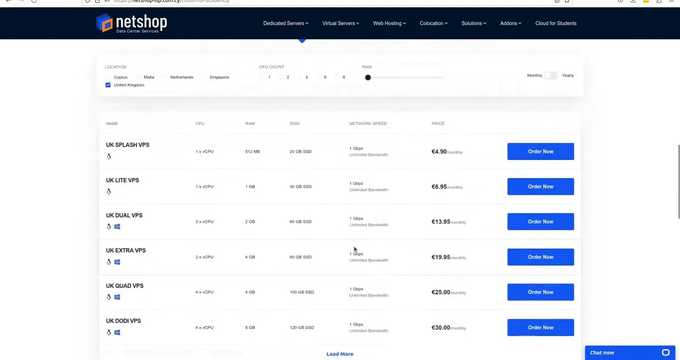680x360 pixels.
Task: Select CPU count 2 filter
Action: [x=288, y=77]
